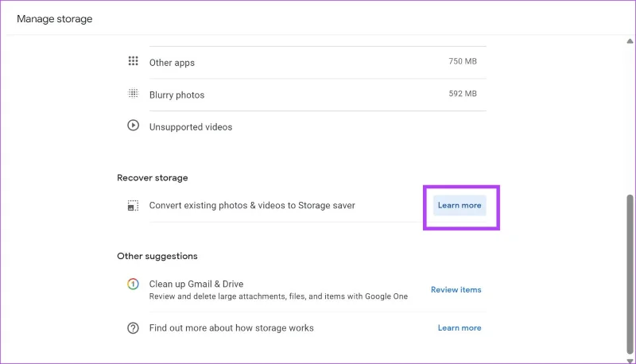Select the 750 MB size value
Screen dimensions: 636x364
(x=463, y=61)
